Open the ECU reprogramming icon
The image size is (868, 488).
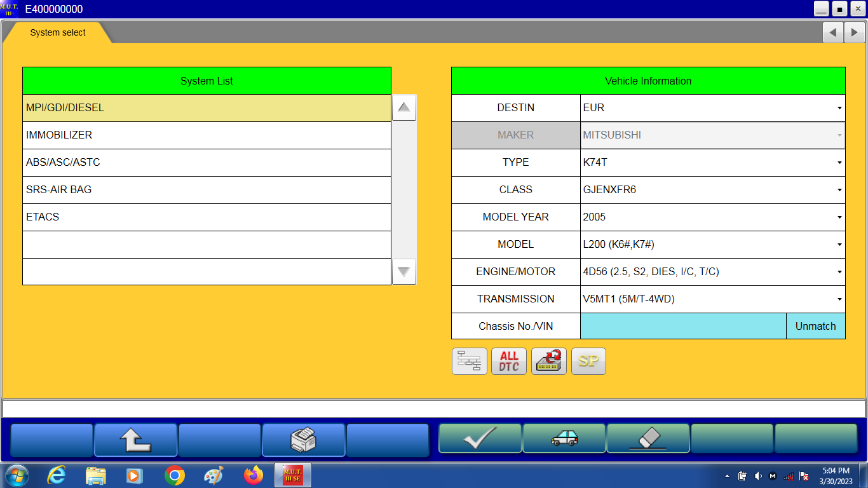click(549, 361)
